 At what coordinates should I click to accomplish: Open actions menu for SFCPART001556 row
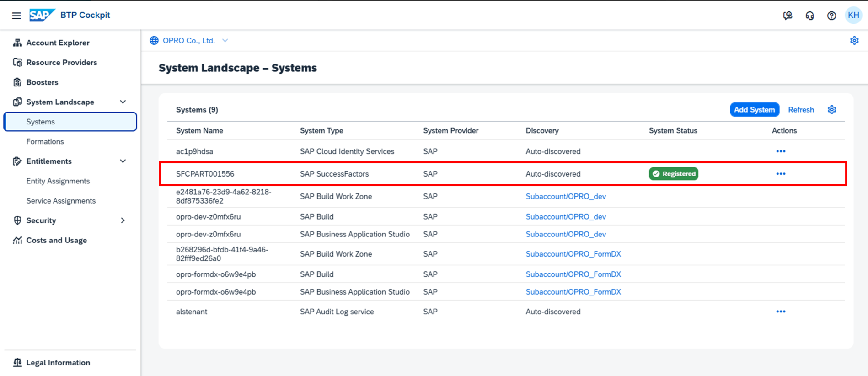[x=781, y=174]
